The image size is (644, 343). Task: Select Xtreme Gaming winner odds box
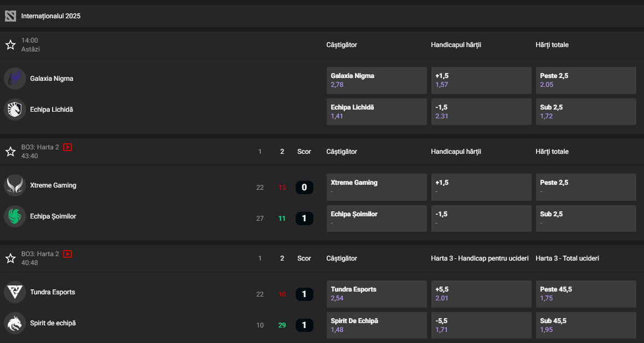point(376,187)
